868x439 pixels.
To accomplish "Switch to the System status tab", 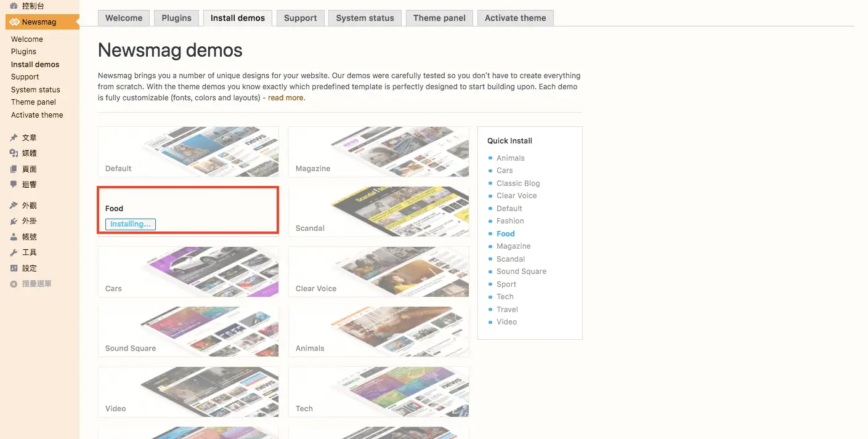I will pos(365,18).
